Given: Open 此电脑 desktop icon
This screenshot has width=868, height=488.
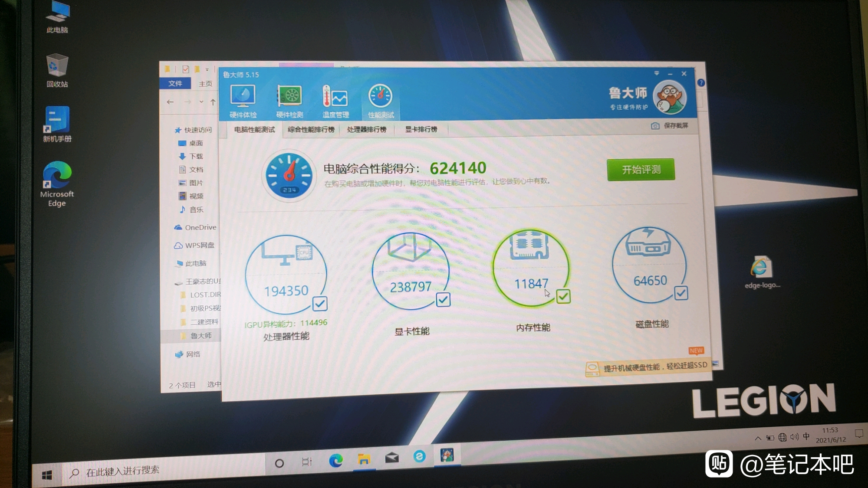Looking at the screenshot, I should (x=57, y=17).
